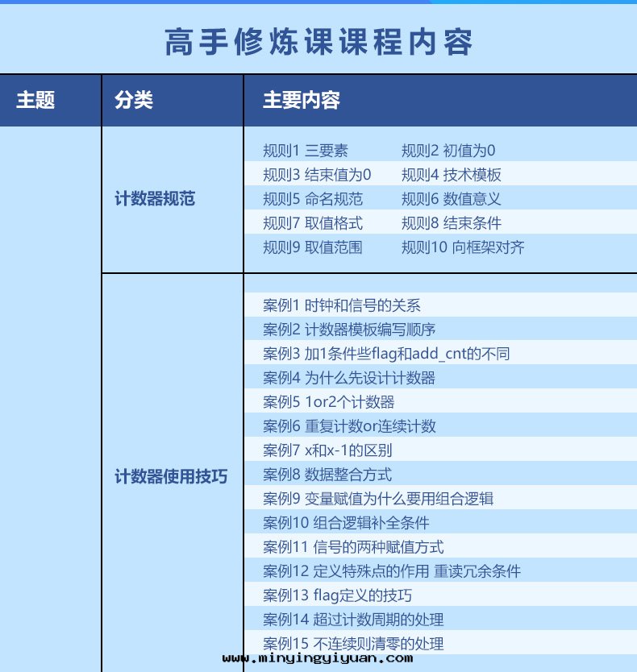637x672 pixels.
Task: Open 案例1 时钟和信号的关系
Action: pyautogui.click(x=341, y=305)
